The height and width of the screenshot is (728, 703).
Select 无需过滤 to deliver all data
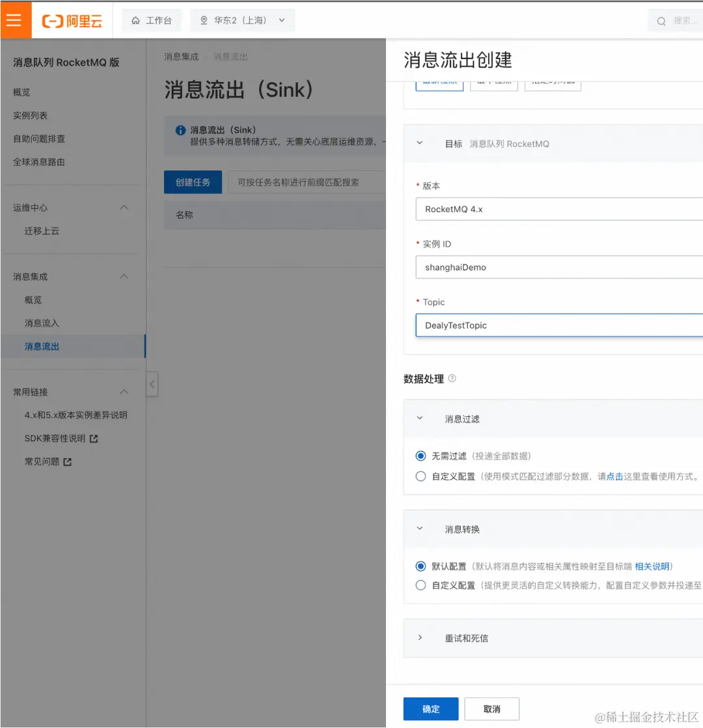[x=420, y=455]
